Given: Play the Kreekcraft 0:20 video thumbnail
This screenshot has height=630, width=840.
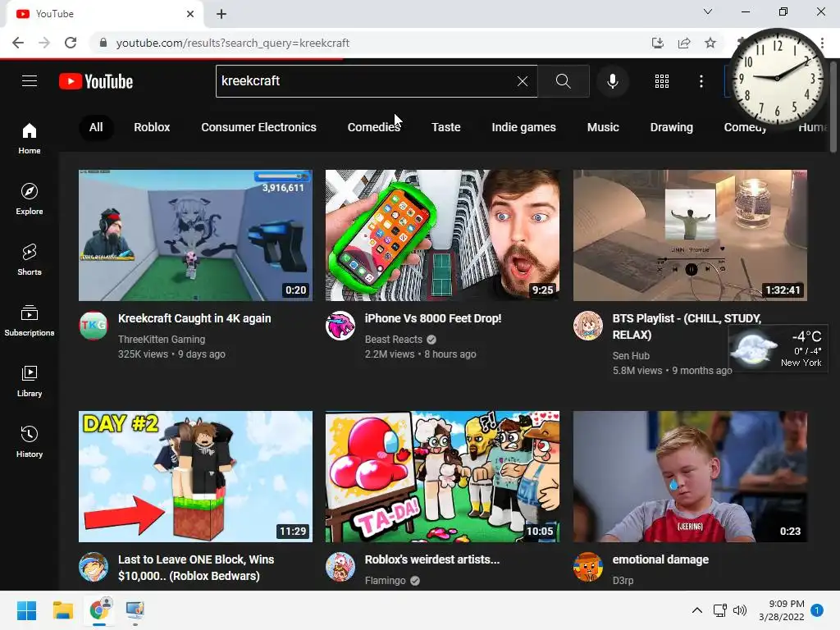Looking at the screenshot, I should pos(195,235).
